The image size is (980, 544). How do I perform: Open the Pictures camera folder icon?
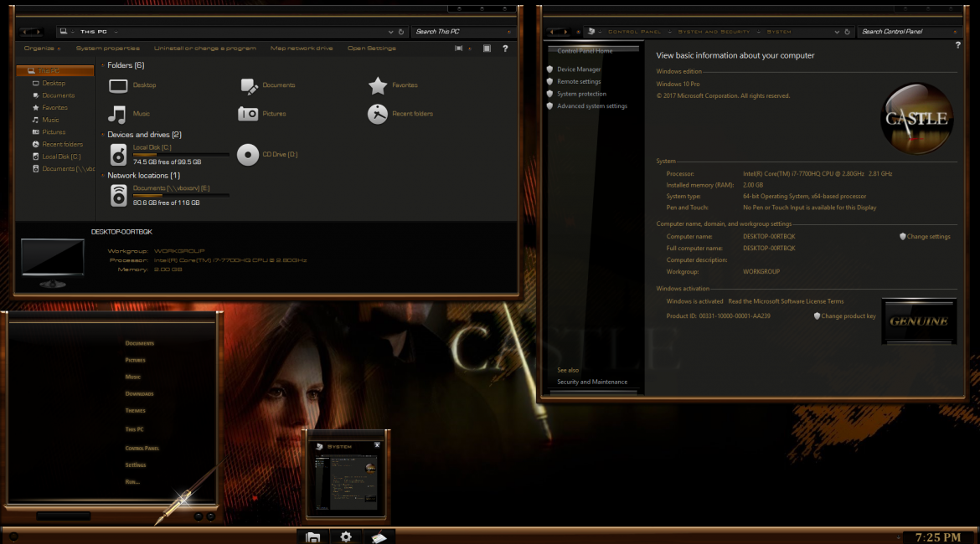point(247,114)
